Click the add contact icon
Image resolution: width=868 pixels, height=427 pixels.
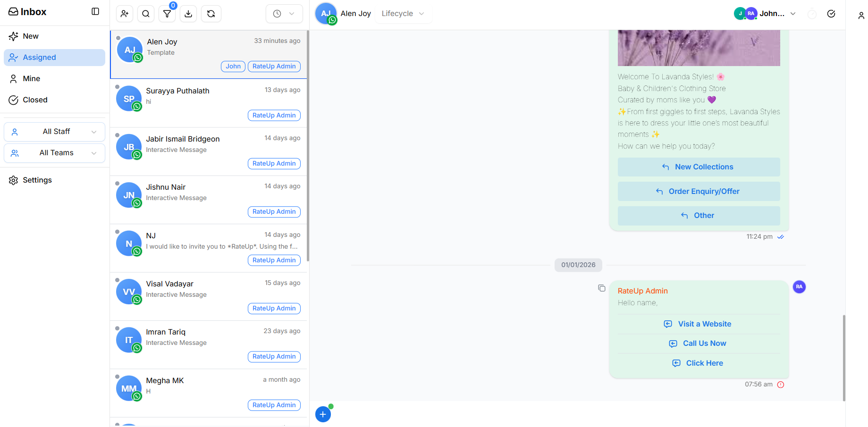[x=125, y=14]
